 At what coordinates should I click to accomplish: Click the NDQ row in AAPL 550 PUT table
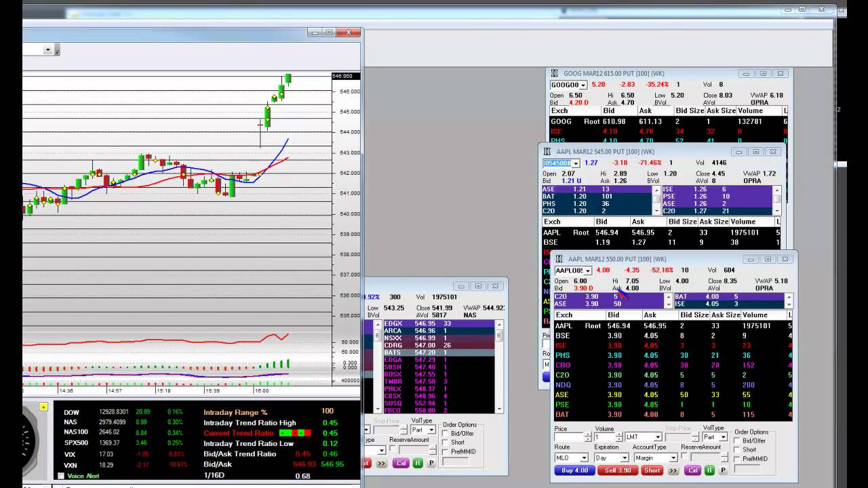pos(671,385)
